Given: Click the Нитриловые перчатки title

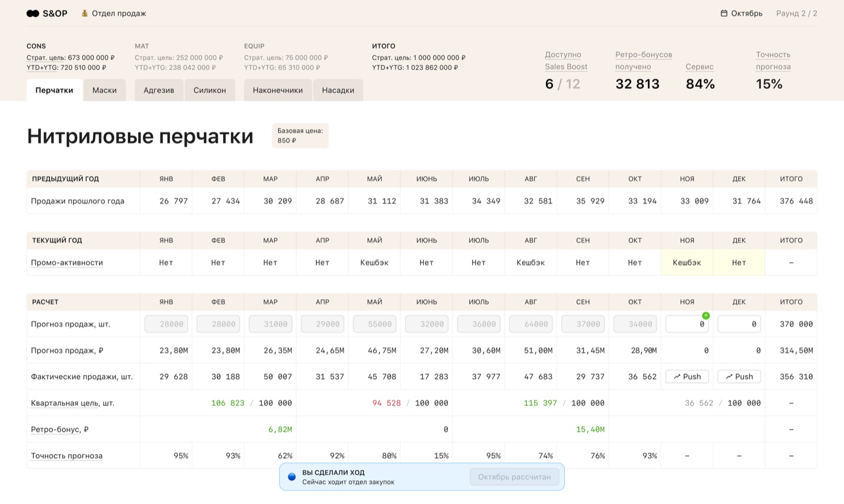Looking at the screenshot, I should pyautogui.click(x=140, y=136).
